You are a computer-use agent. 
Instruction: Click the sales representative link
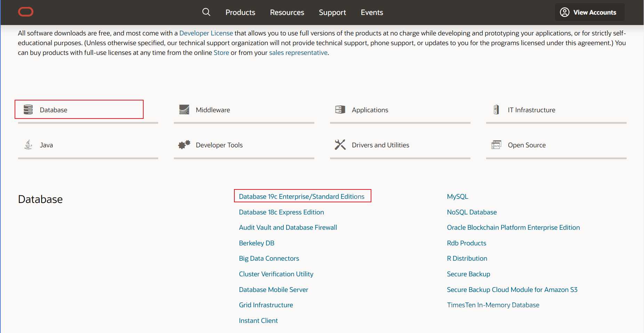click(298, 53)
